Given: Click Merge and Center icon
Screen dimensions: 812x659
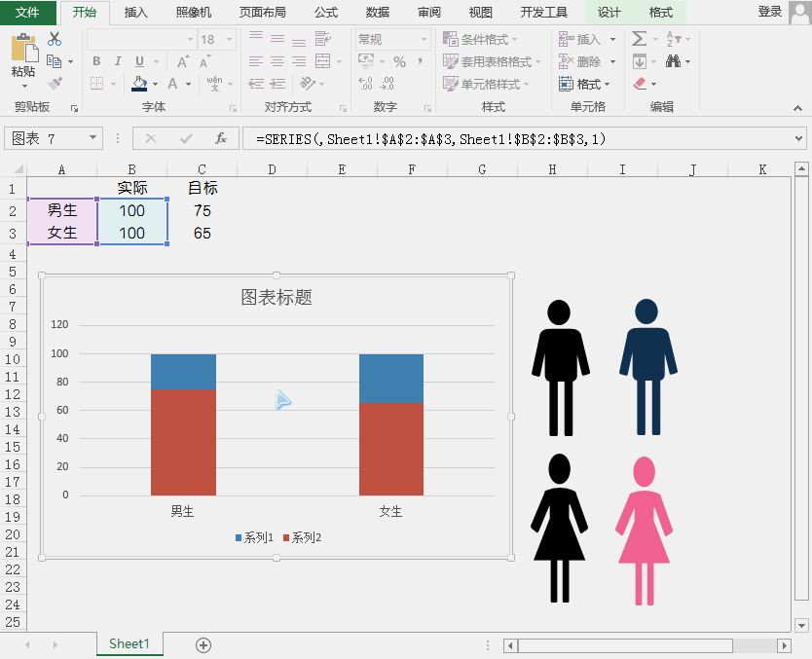Looking at the screenshot, I should [x=322, y=61].
